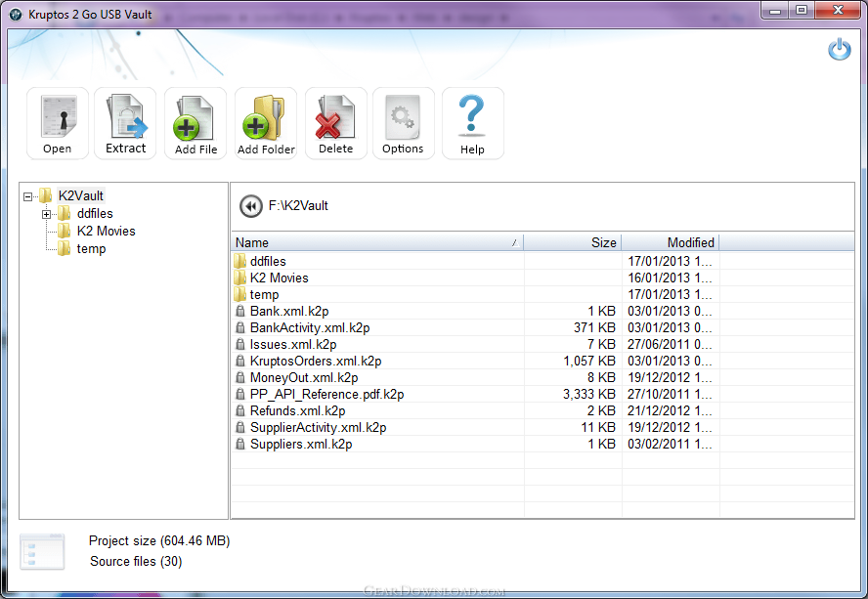Select K2 Movies in the folder tree

[x=106, y=232]
